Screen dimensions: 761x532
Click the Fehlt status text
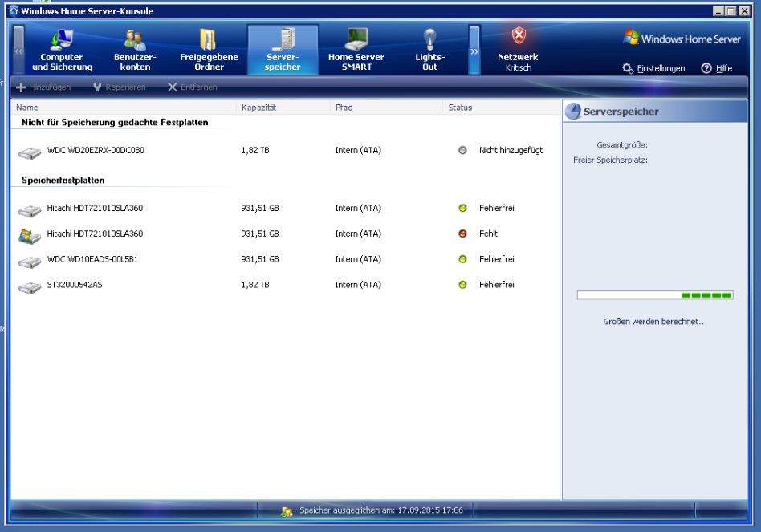click(488, 234)
